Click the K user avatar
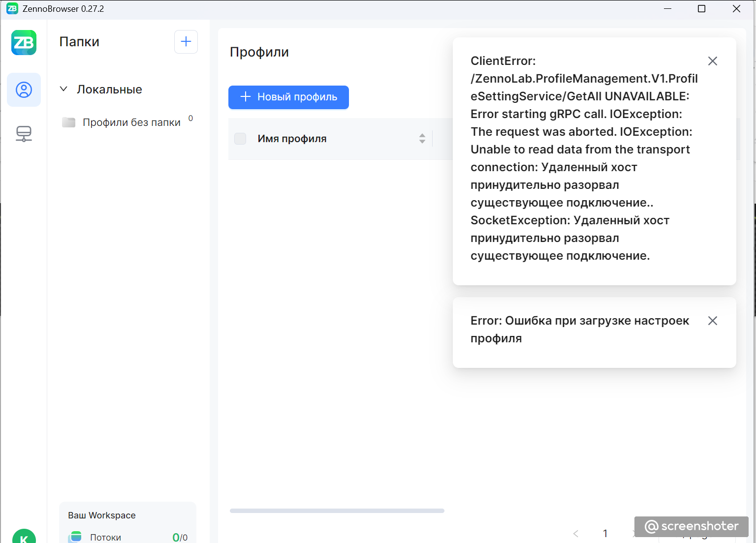Viewport: 756px width, 543px height. click(x=24, y=538)
